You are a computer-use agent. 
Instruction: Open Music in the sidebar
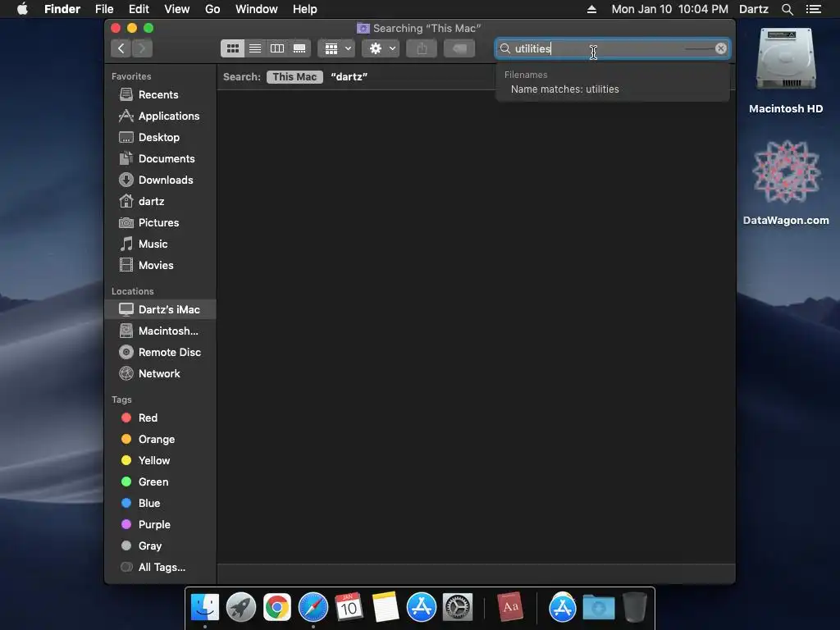click(x=160, y=244)
